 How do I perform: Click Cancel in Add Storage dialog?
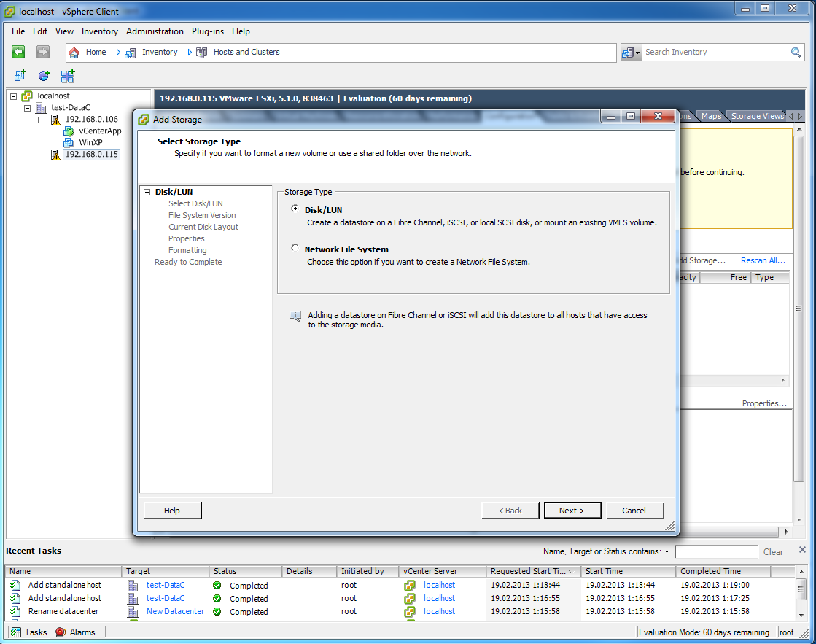(x=634, y=511)
